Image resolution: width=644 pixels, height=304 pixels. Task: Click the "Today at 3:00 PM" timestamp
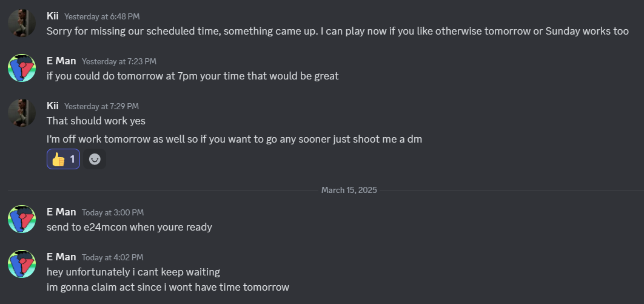coord(112,212)
